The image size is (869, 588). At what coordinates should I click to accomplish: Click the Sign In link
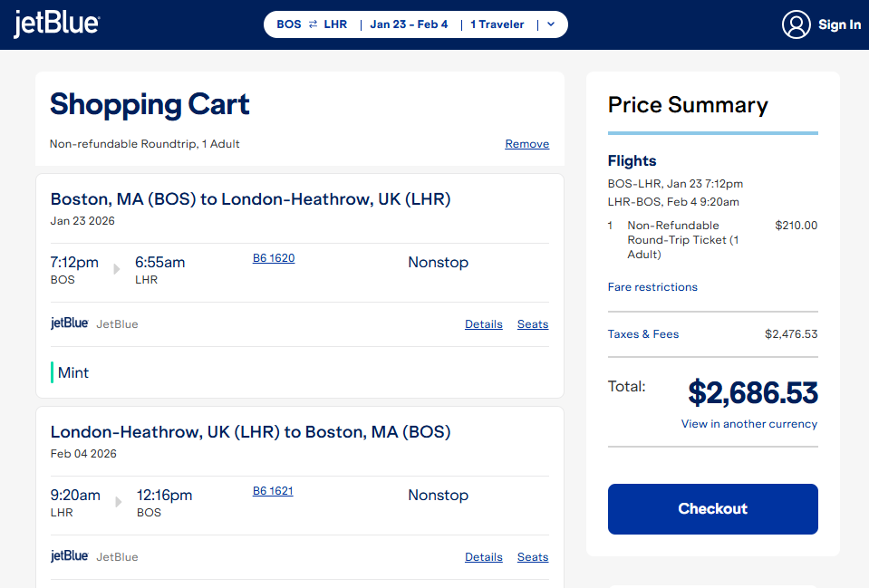pyautogui.click(x=839, y=24)
